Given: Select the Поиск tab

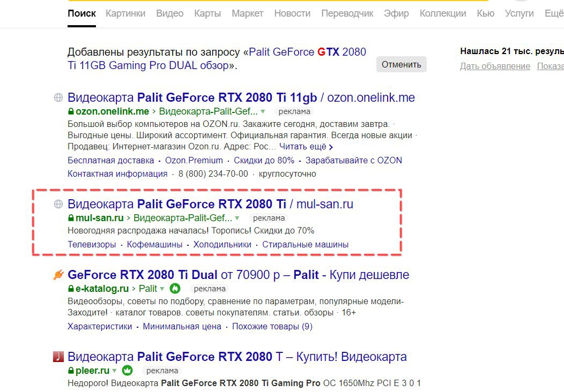Looking at the screenshot, I should point(81,13).
